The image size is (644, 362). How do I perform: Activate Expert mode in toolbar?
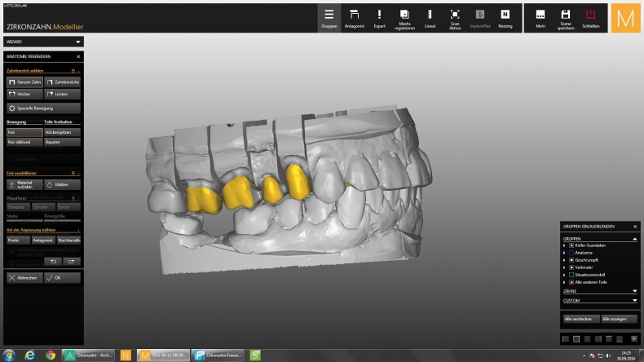click(x=379, y=19)
